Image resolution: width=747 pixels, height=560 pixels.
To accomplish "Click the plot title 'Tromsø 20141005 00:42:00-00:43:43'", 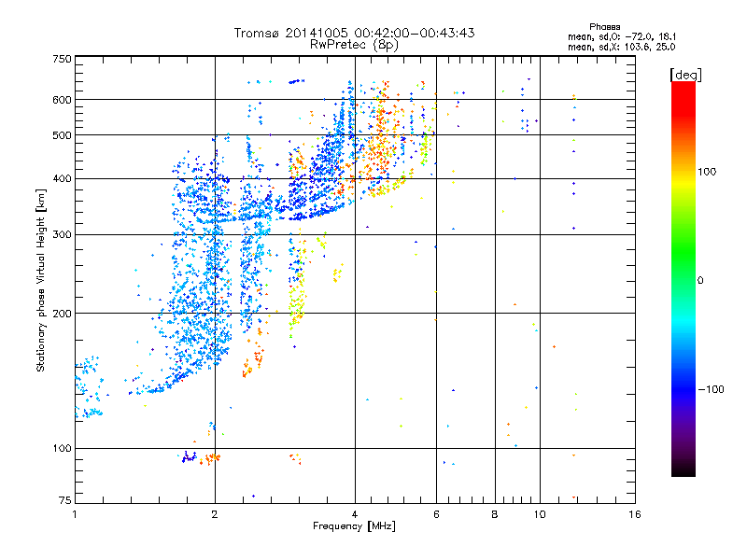I will 355,33.
